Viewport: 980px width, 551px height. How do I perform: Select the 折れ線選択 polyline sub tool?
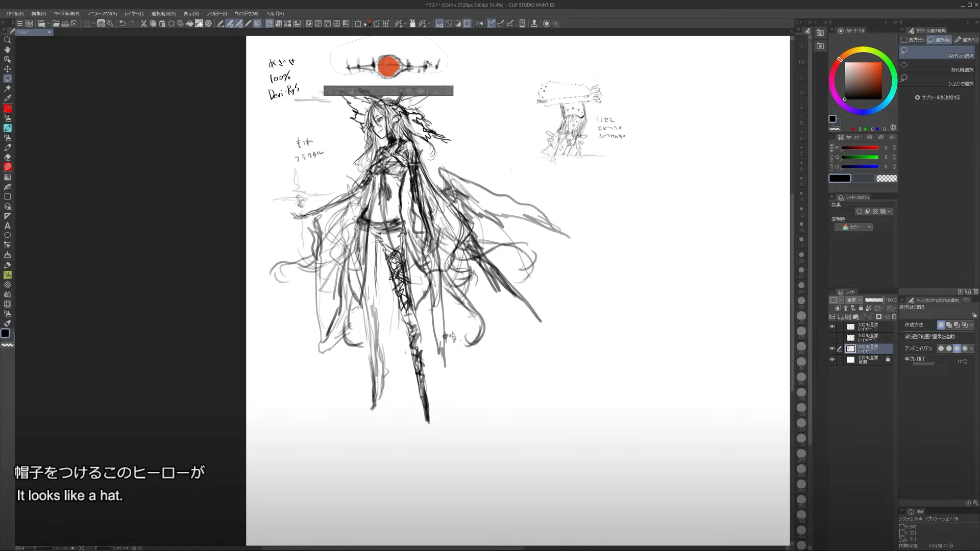point(937,67)
